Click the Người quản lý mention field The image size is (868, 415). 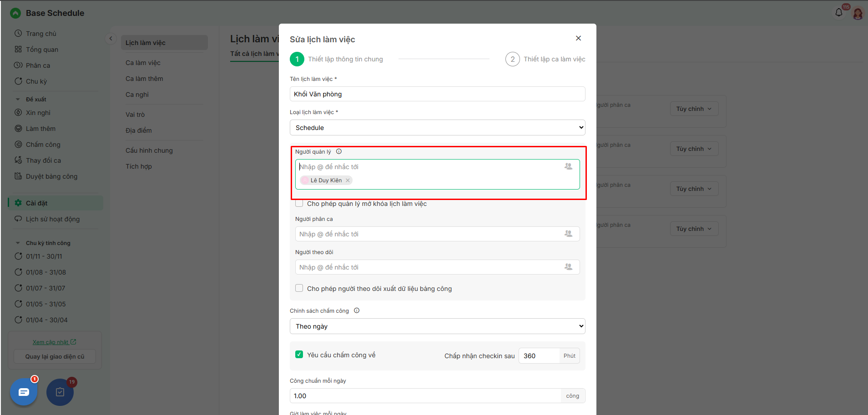point(438,174)
